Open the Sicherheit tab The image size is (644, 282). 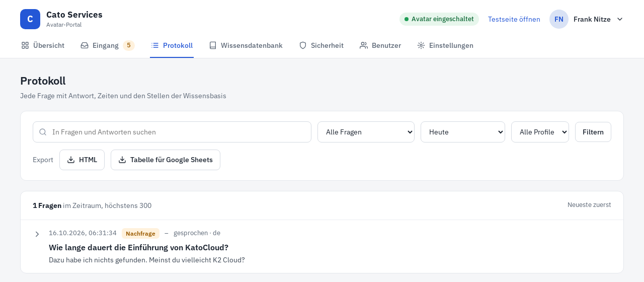(x=321, y=45)
